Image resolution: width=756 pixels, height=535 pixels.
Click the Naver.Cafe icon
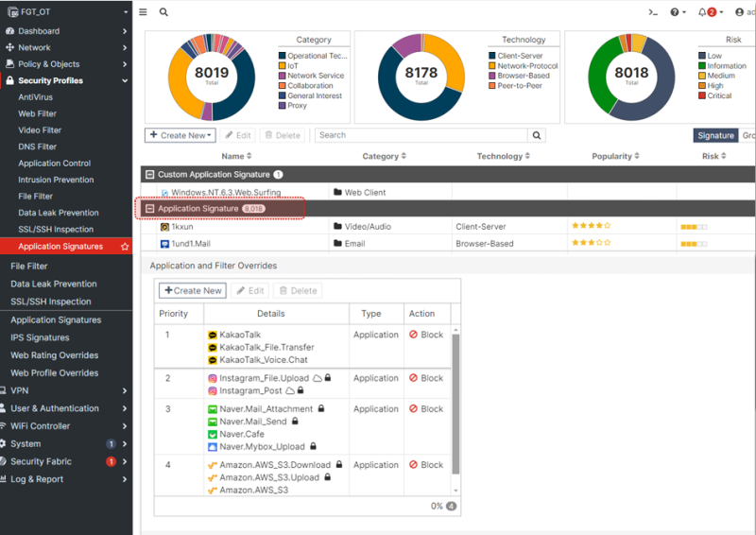212,434
